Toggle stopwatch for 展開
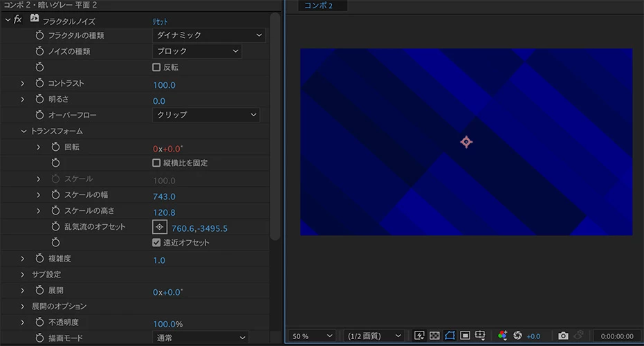 (x=39, y=290)
